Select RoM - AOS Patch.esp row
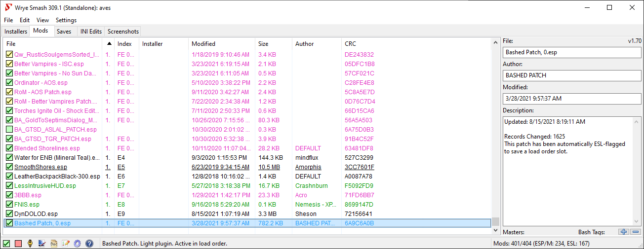This screenshot has height=249, width=644. tap(248, 92)
